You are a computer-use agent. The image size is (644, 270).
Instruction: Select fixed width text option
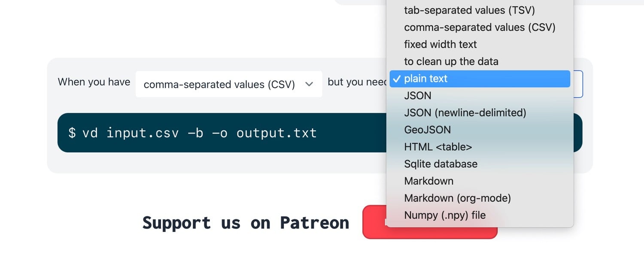480,44
